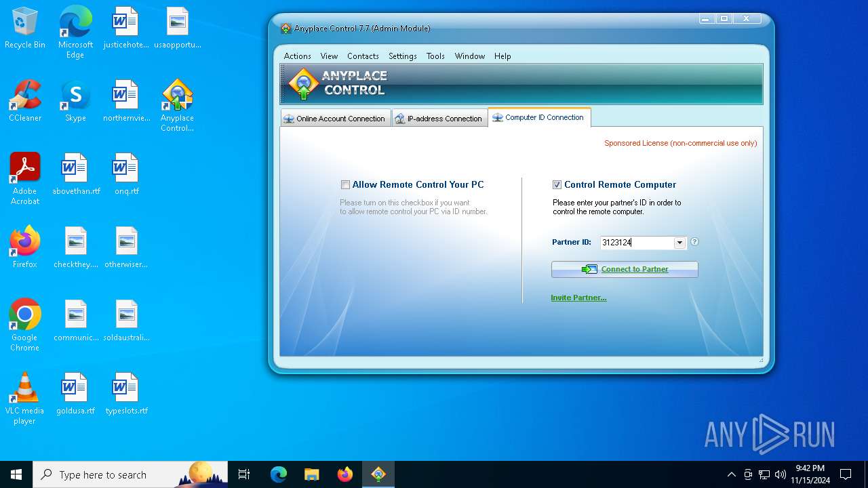Launch Microsoft Edge from desktop
The width and height of the screenshot is (868, 488).
point(75,33)
